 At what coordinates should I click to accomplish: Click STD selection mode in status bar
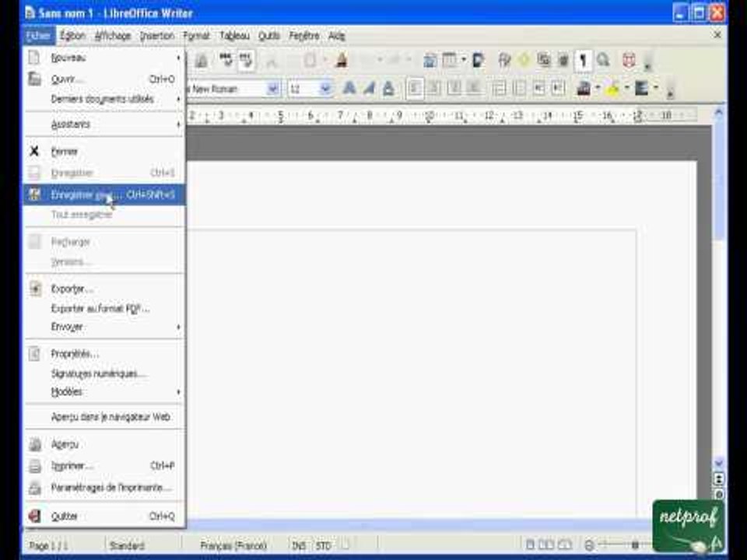tap(323, 545)
